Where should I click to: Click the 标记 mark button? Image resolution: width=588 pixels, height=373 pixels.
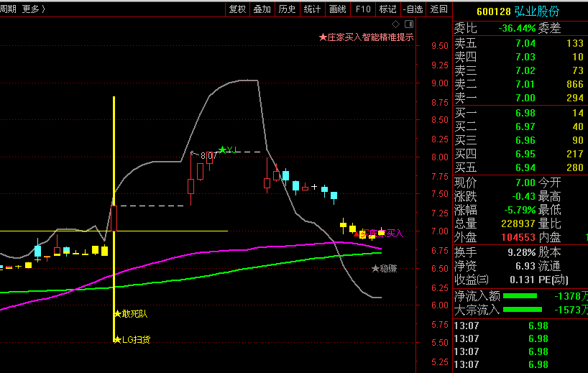click(388, 9)
